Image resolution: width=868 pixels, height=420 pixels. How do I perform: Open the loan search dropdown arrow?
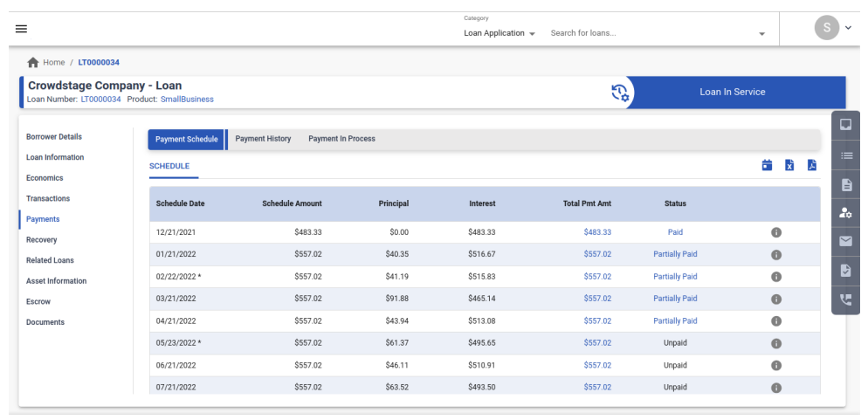(x=761, y=34)
